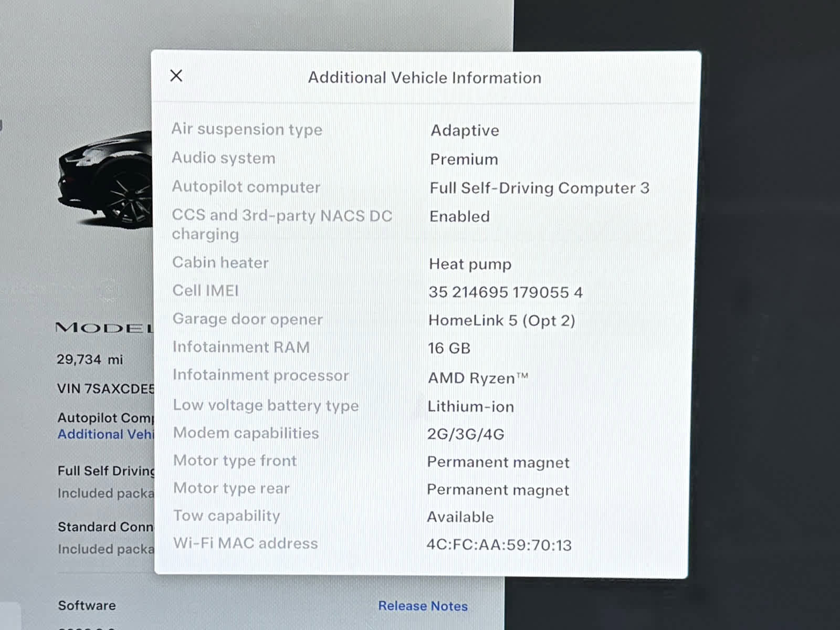This screenshot has height=630, width=840.
Task: Select 'Full Self-Driving Computer 3' value
Action: pos(539,188)
